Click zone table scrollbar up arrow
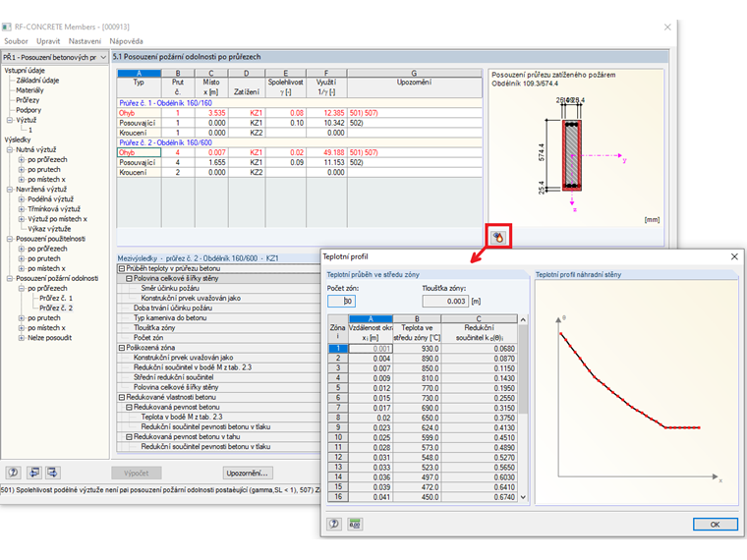 [523, 319]
